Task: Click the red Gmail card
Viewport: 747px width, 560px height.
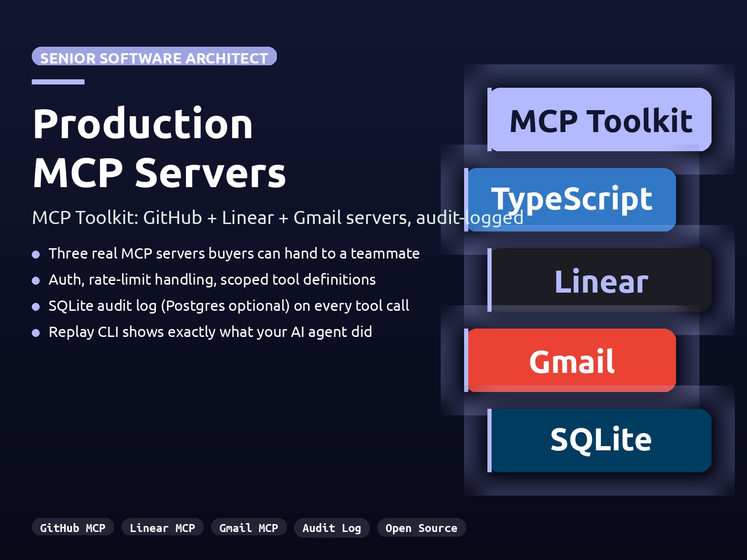Action: (x=570, y=360)
